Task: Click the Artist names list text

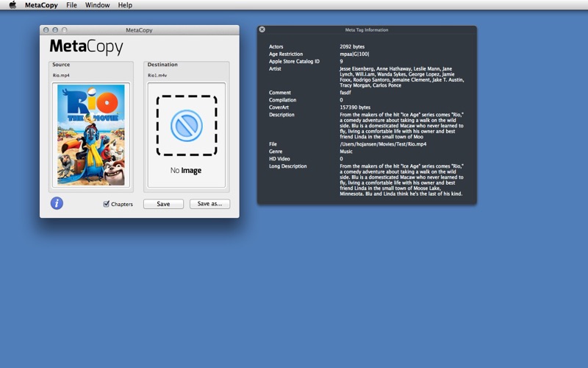Action: [401, 77]
